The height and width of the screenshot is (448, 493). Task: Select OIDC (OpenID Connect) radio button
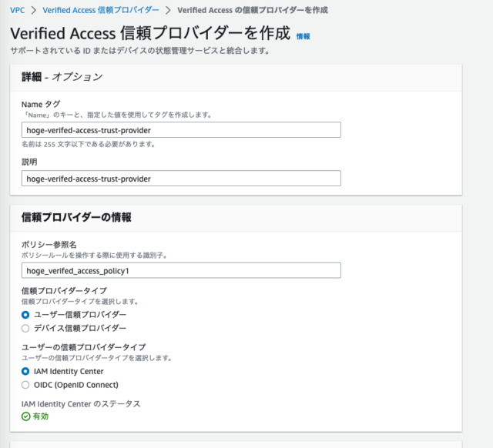coord(25,385)
